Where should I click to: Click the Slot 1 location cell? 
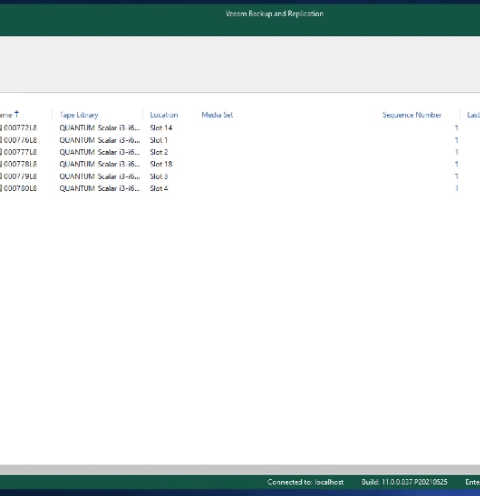pos(159,140)
